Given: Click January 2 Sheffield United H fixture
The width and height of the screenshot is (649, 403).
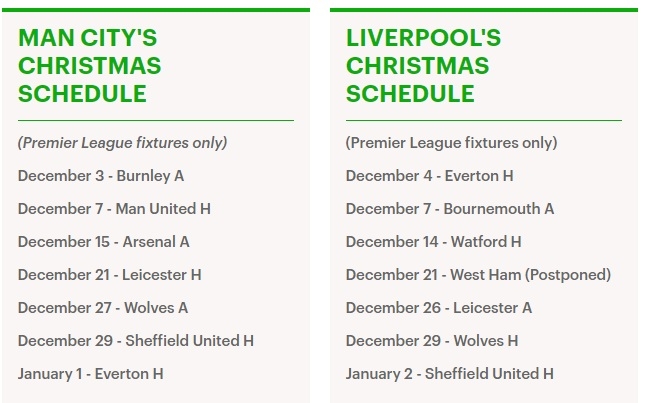Looking at the screenshot, I should (x=450, y=374).
